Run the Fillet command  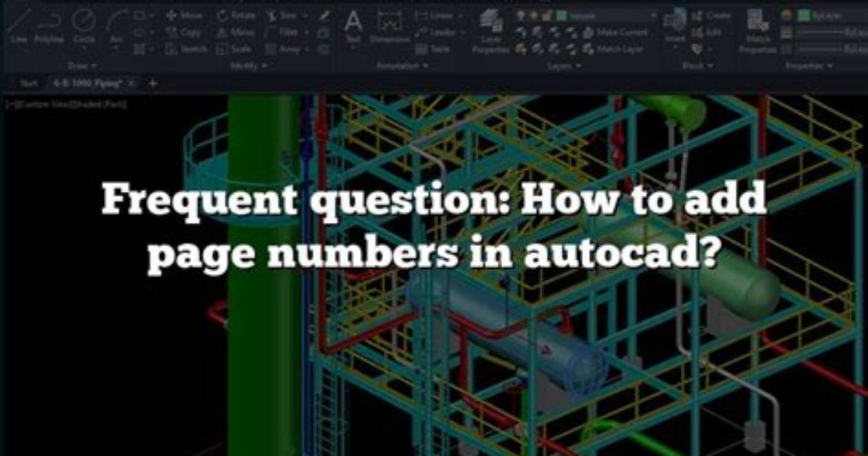[x=282, y=32]
